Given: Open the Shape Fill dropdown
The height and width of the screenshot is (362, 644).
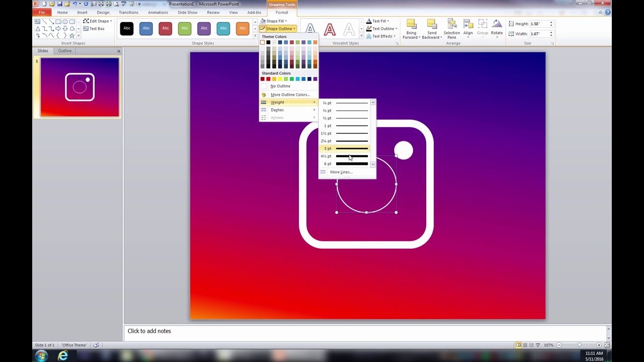Looking at the screenshot, I should tap(274, 21).
